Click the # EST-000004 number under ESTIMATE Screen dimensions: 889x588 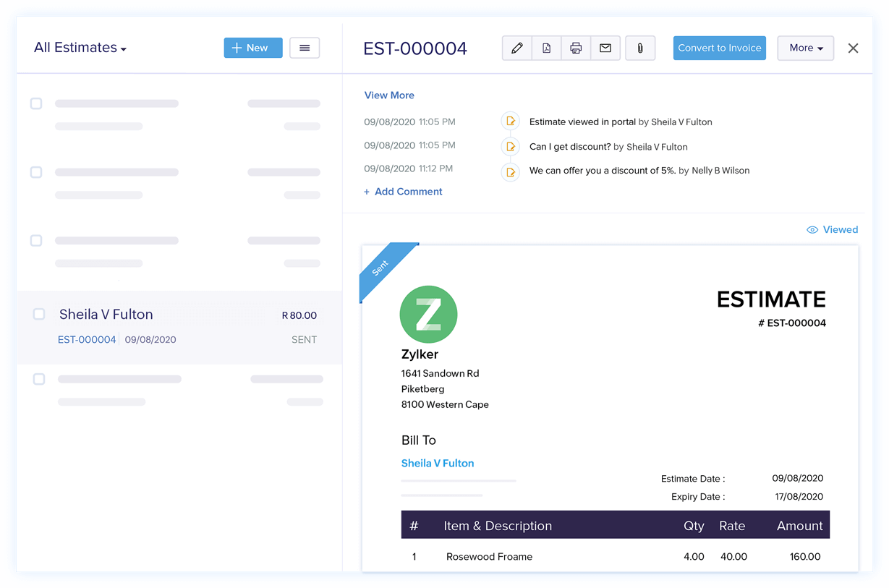click(792, 323)
